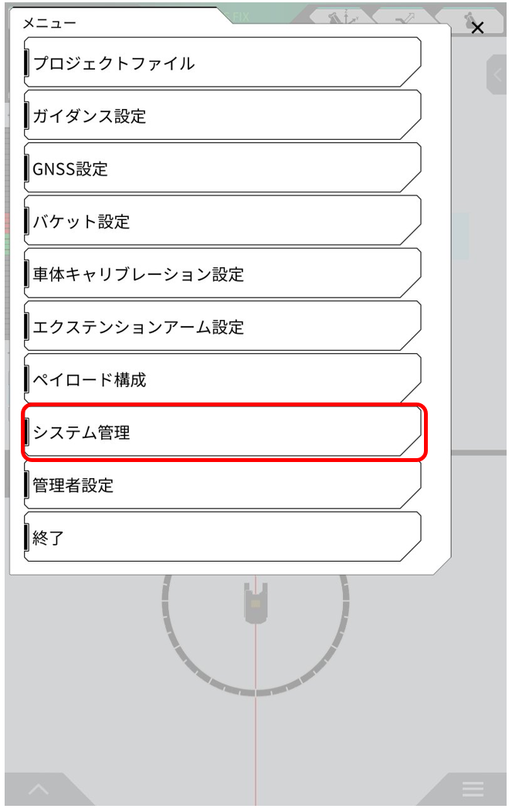Close the menu with the X icon

click(477, 28)
